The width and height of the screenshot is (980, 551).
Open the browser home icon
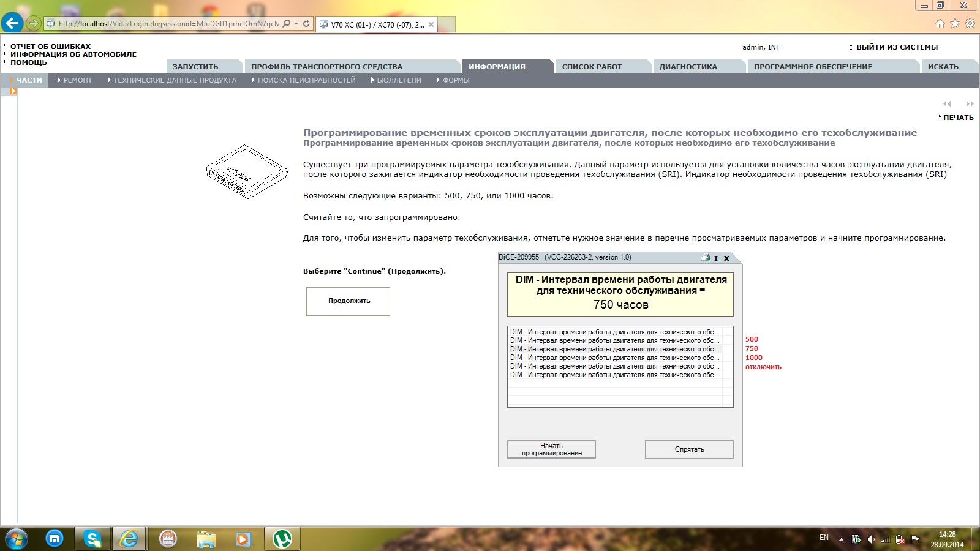(x=940, y=24)
